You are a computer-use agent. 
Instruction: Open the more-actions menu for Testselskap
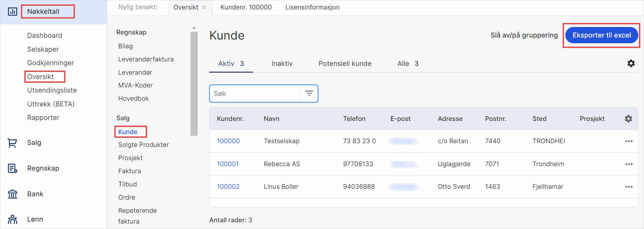(628, 141)
